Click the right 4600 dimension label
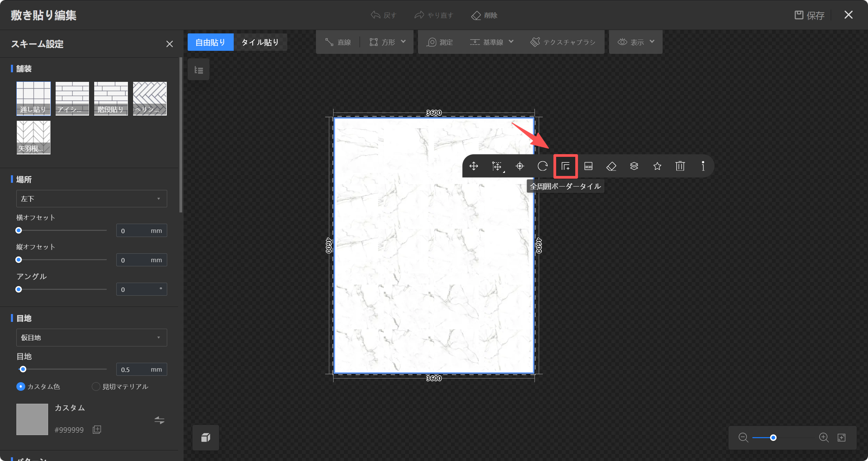Viewport: 868px width, 461px height. click(x=539, y=246)
